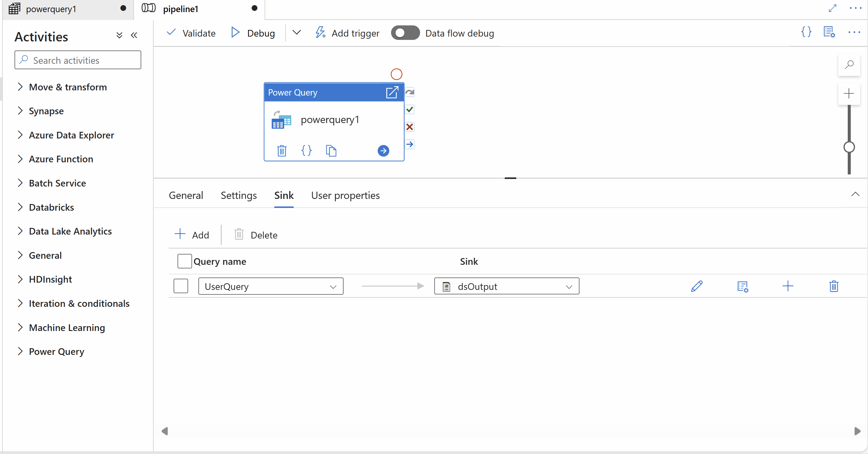Open the UserQuery dropdown
The image size is (868, 454).
(x=333, y=287)
